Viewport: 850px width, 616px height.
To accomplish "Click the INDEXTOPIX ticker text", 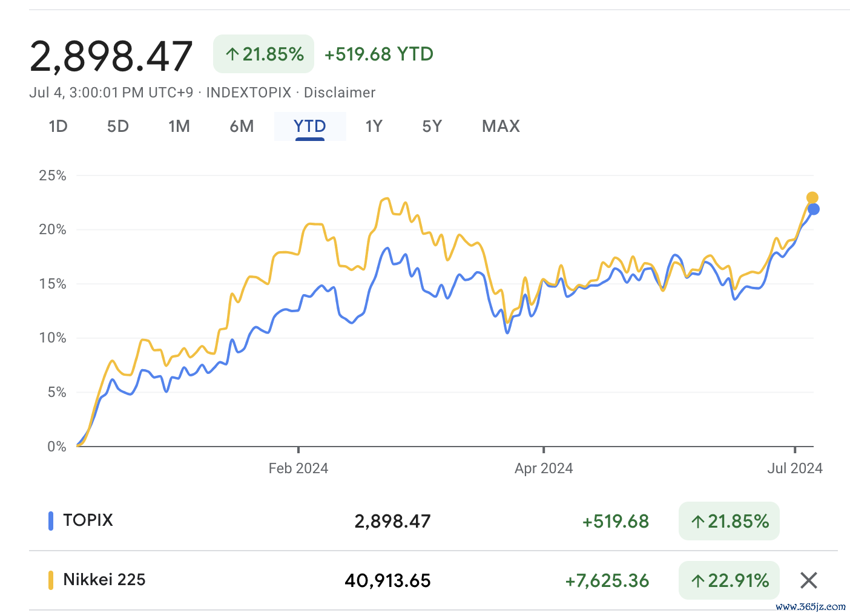I will [249, 93].
